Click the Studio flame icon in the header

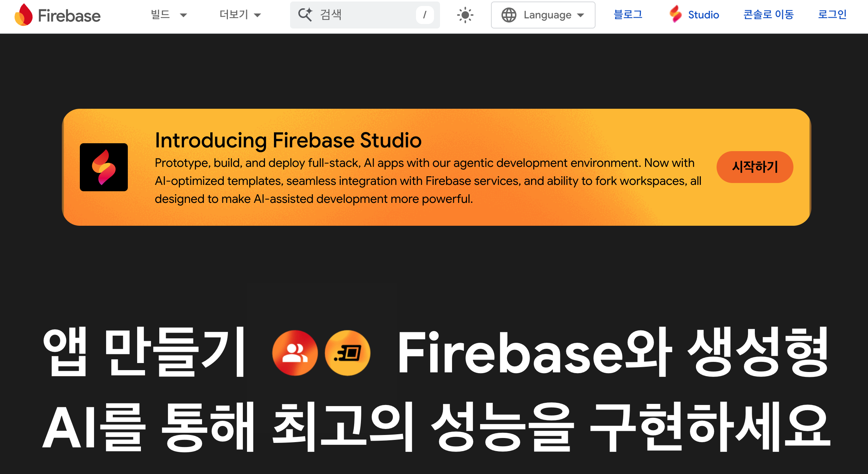[675, 14]
